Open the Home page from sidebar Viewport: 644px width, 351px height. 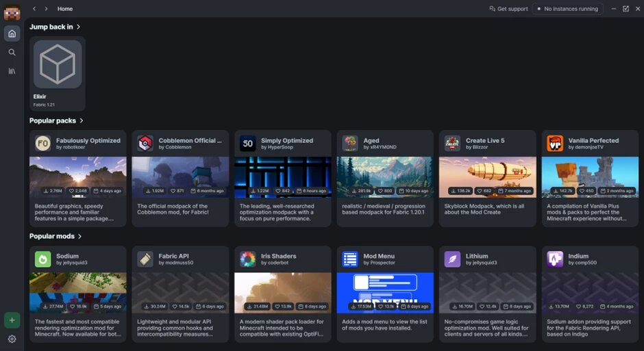tap(12, 34)
